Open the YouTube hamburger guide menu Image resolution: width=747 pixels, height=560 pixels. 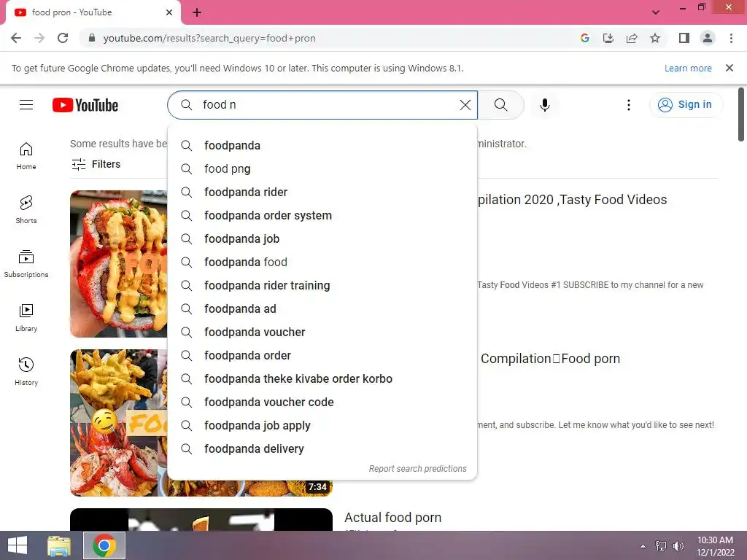click(x=26, y=105)
